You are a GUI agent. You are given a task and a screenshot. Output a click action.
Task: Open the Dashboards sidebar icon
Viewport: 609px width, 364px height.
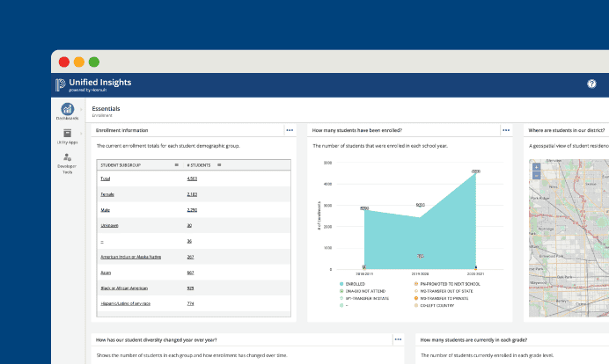[x=67, y=110]
